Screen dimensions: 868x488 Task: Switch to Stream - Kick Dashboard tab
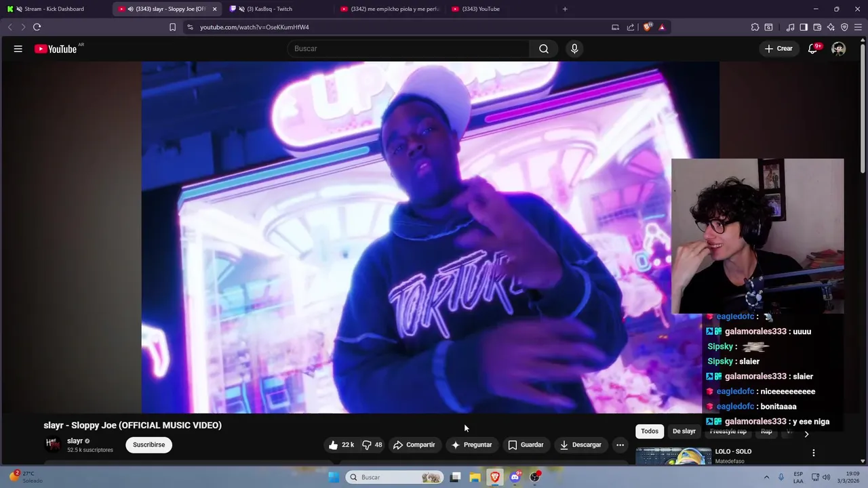click(x=54, y=9)
